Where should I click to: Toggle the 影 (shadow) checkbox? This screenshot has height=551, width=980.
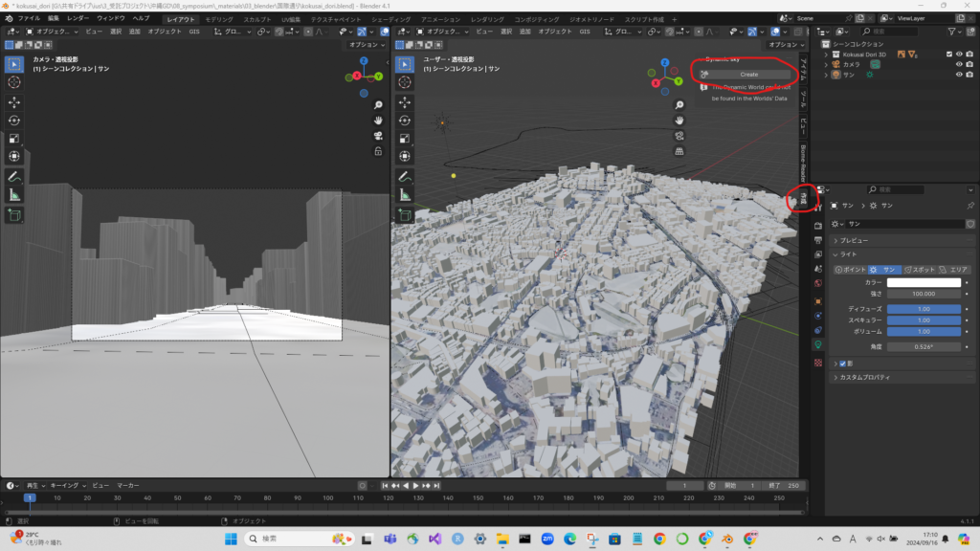[x=843, y=364]
